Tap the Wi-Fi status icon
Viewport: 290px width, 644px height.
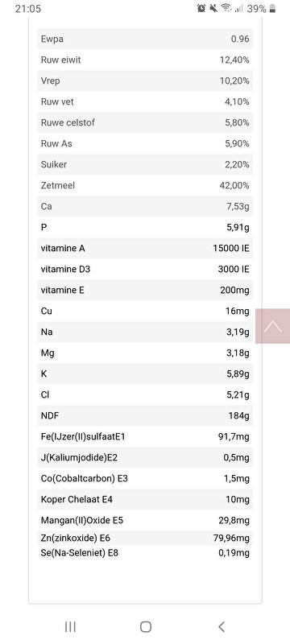226,8
